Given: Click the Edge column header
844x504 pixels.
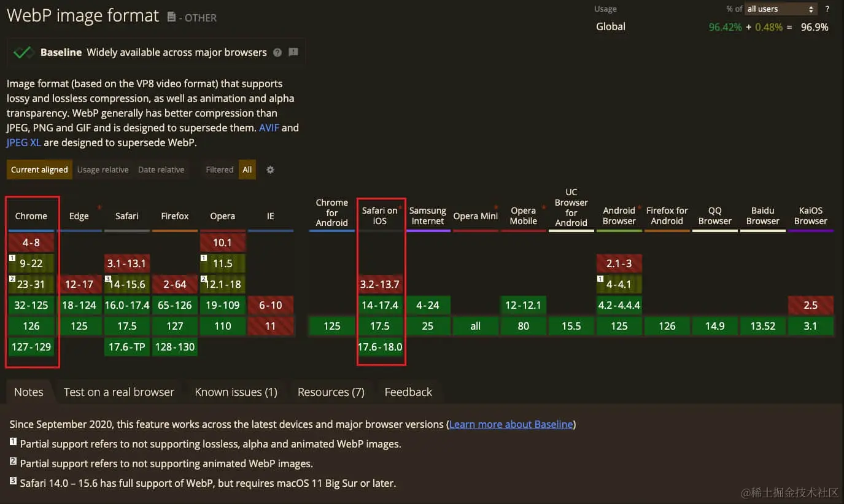Looking at the screenshot, I should click(79, 216).
